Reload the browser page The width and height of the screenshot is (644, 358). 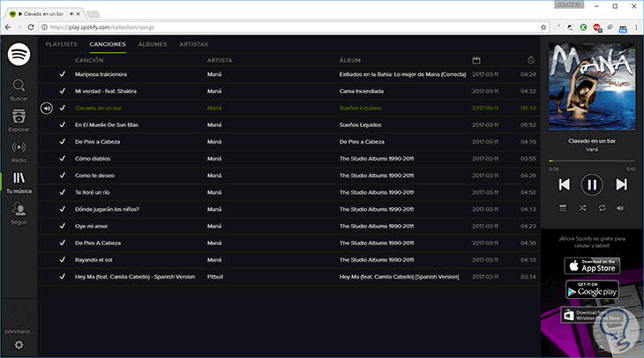(31, 27)
